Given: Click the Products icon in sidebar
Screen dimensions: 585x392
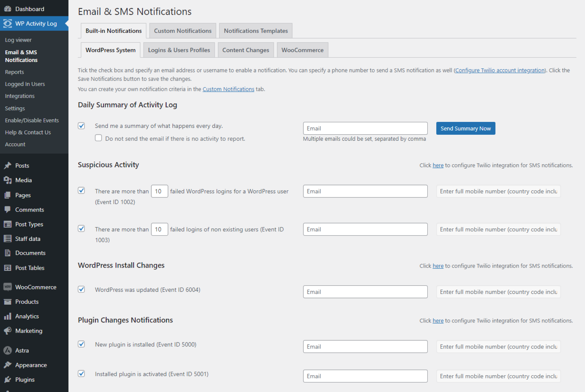Looking at the screenshot, I should (7, 302).
